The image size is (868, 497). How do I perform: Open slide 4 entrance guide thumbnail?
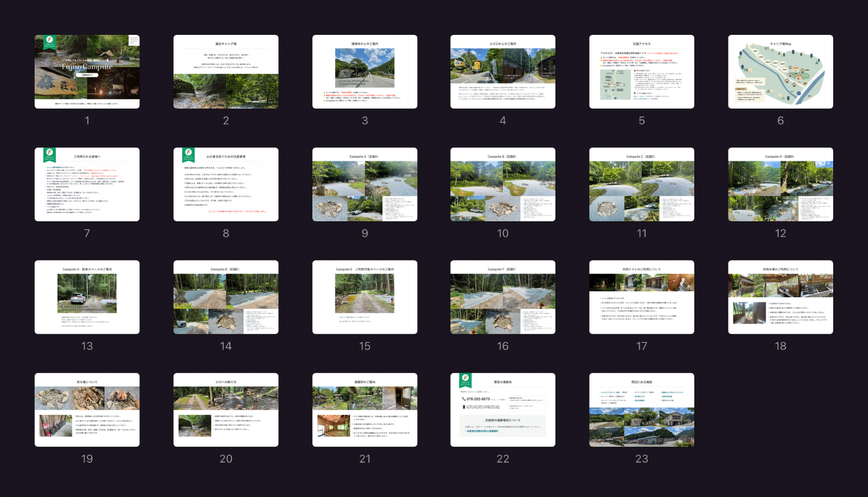pos(503,71)
